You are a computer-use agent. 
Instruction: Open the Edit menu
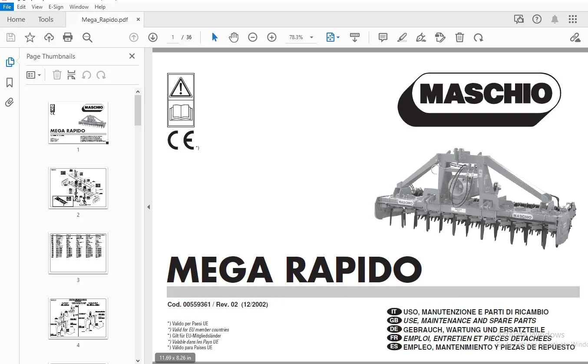[21, 7]
